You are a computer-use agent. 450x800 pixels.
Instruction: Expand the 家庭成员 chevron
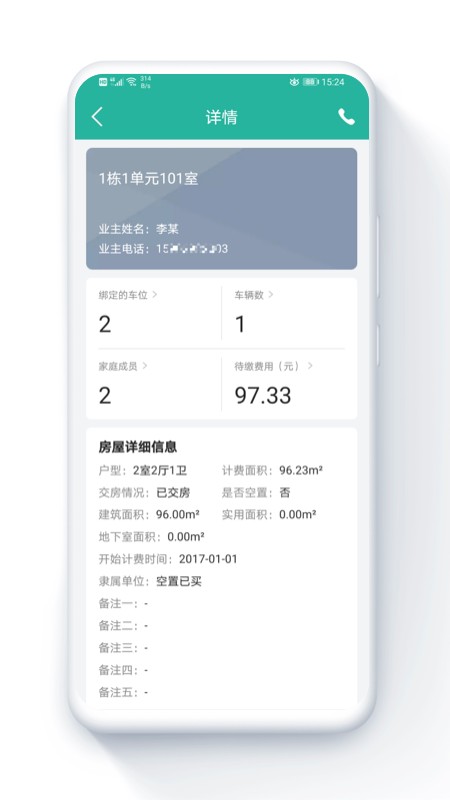point(145,366)
